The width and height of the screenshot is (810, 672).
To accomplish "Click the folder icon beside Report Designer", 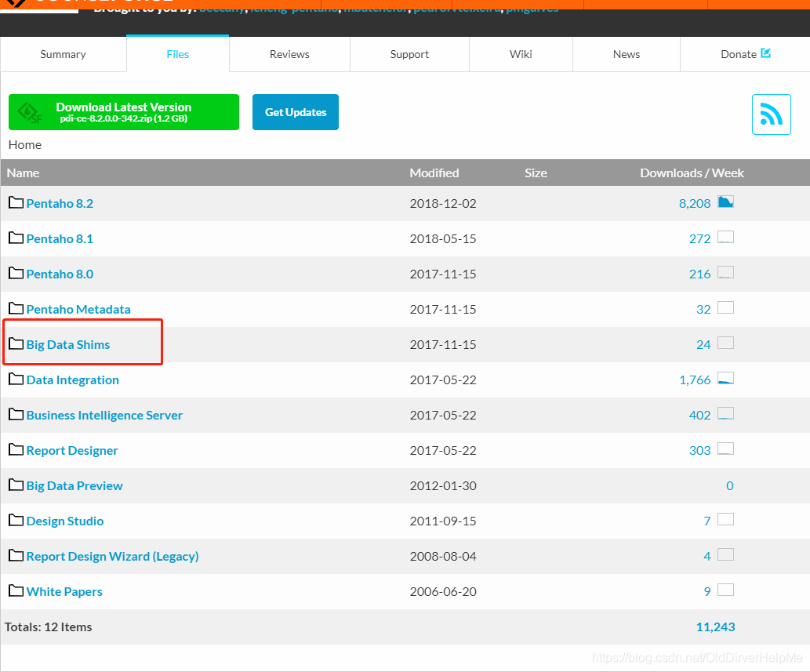I will [16, 449].
